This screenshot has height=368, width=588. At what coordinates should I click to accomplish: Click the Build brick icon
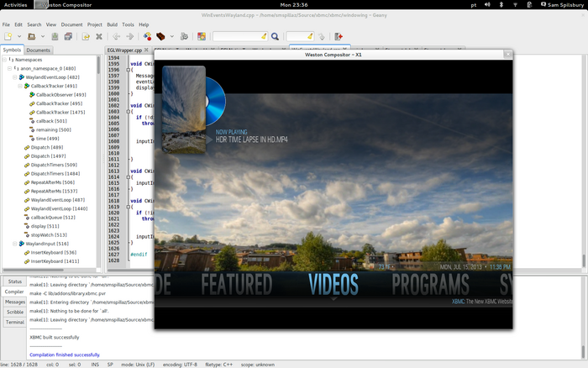coord(161,37)
